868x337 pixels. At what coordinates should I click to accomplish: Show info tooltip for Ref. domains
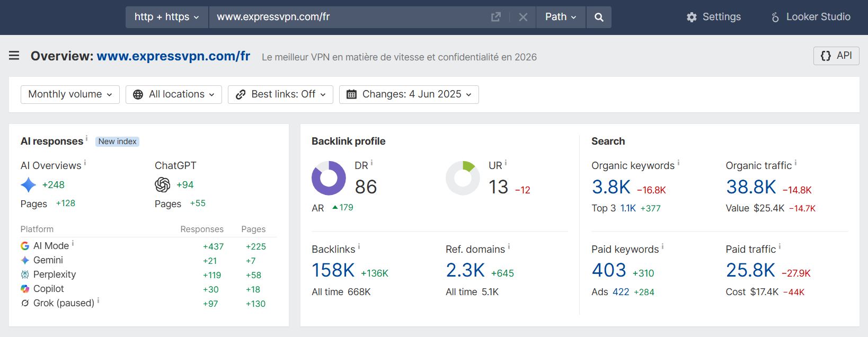point(509,246)
